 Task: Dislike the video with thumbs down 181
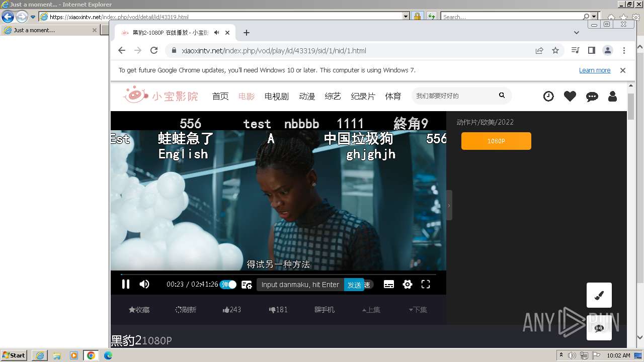(x=278, y=310)
